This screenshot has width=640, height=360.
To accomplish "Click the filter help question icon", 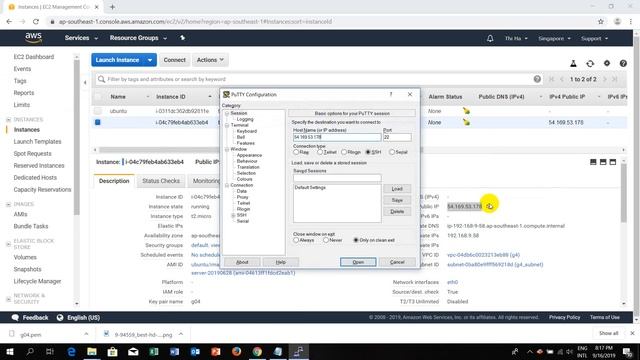I will [537, 79].
